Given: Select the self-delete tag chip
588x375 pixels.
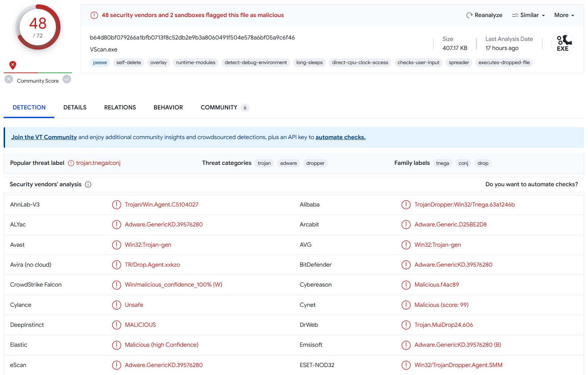Looking at the screenshot, I should [129, 63].
